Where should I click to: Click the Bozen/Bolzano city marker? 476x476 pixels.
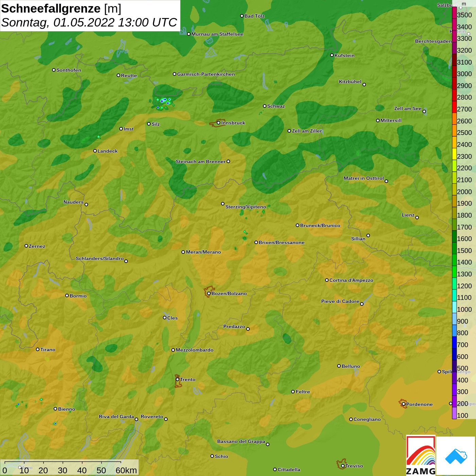pyautogui.click(x=209, y=293)
